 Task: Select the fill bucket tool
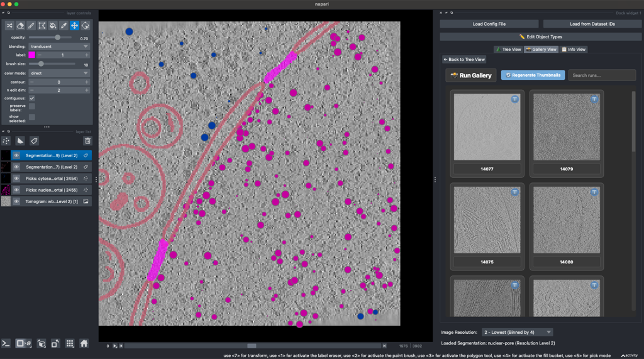pos(53,26)
